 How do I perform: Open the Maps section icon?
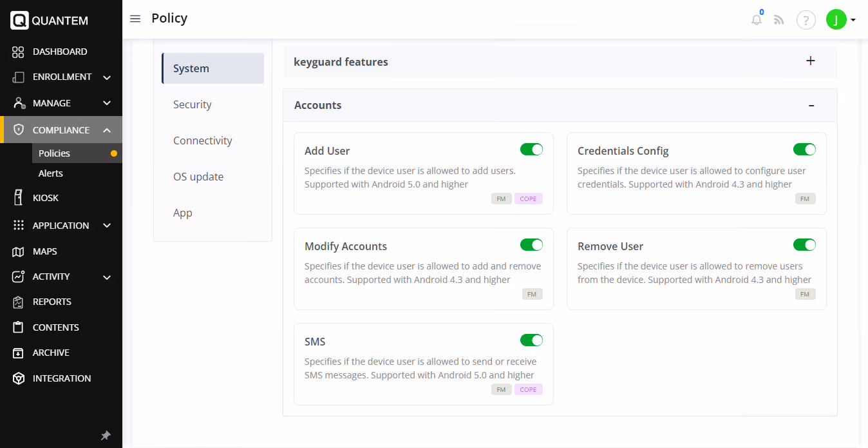click(19, 251)
